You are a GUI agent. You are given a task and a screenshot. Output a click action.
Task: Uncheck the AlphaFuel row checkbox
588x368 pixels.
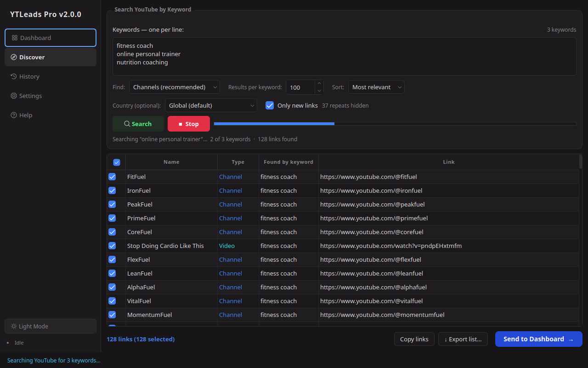coord(112,287)
